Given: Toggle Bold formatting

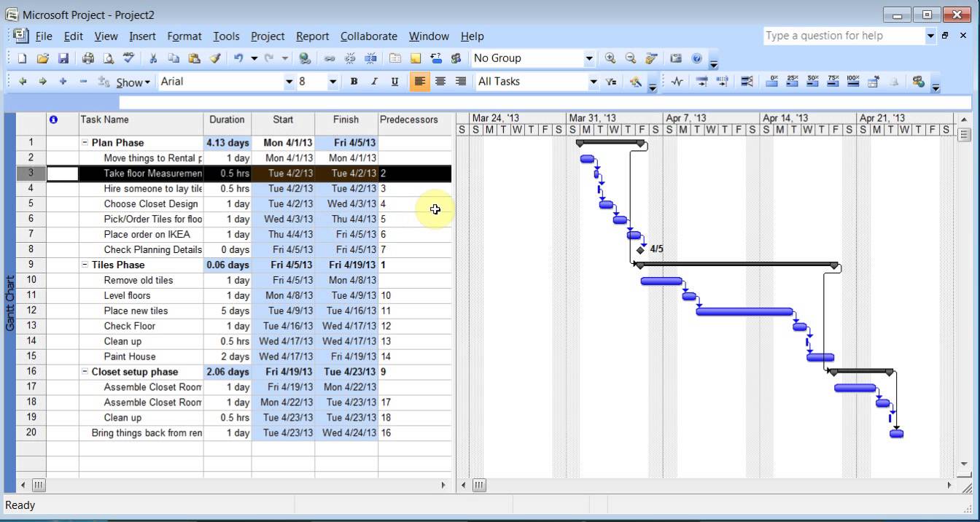Looking at the screenshot, I should [354, 82].
